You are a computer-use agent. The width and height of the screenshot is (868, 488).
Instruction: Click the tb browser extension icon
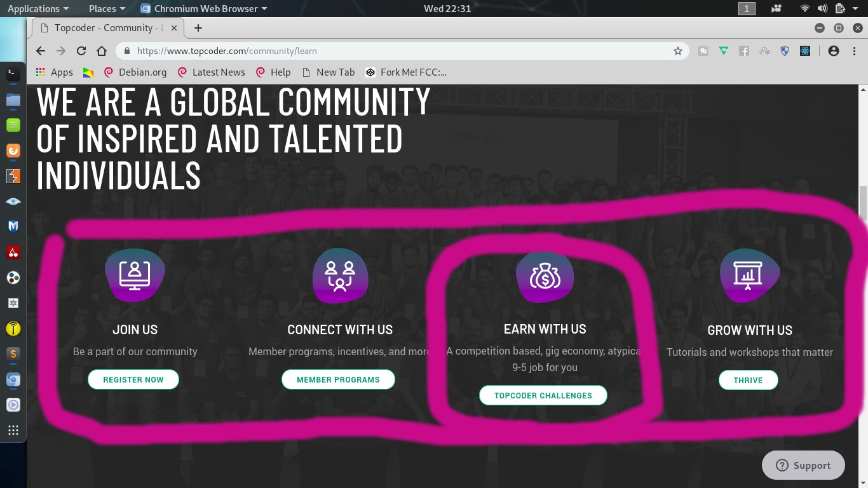(703, 51)
